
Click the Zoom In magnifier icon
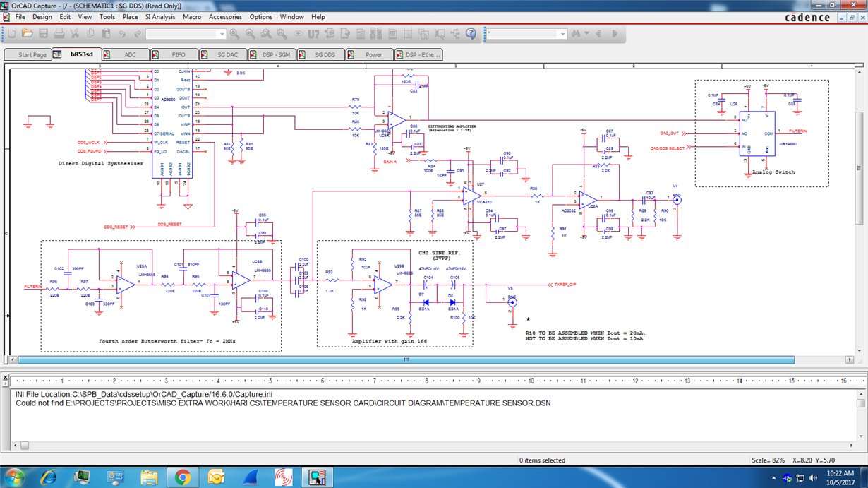(234, 33)
